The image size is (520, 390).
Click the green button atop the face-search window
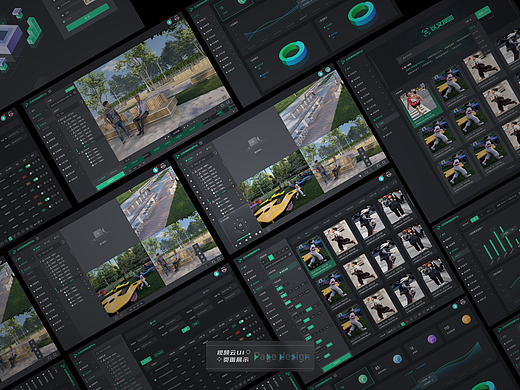coord(484,13)
